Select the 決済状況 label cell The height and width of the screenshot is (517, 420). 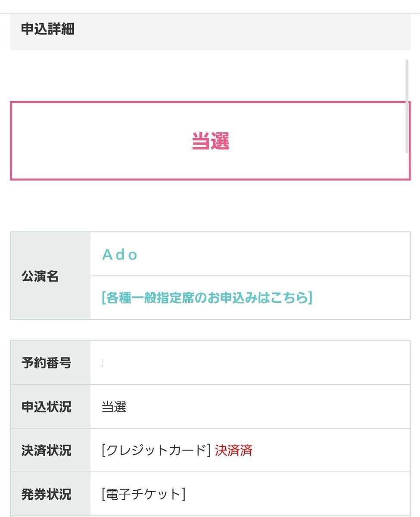pyautogui.click(x=50, y=451)
